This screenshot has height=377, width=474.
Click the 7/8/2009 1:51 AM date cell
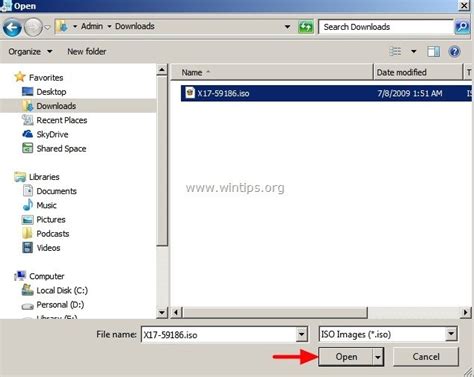[x=410, y=93]
